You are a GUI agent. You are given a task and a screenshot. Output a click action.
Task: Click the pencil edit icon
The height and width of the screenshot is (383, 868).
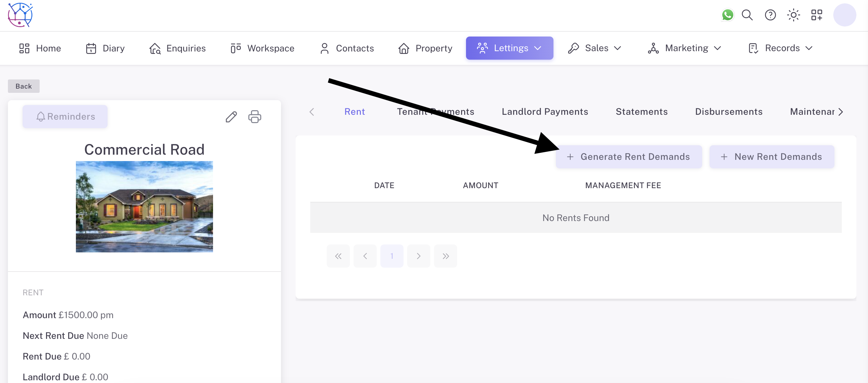pyautogui.click(x=231, y=117)
